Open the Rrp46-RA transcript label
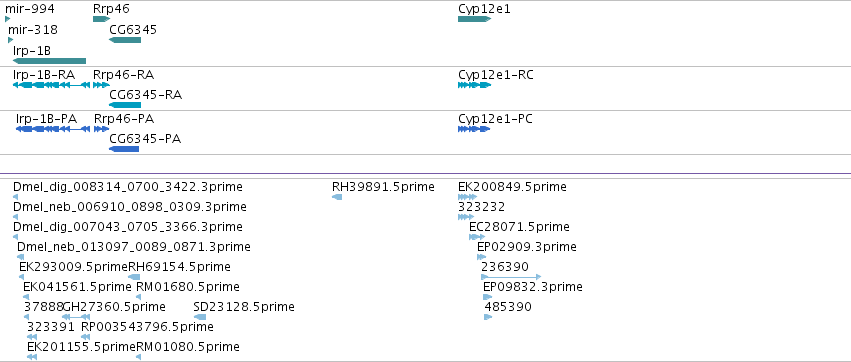Viewport: 851px width, 362px height. click(x=123, y=75)
